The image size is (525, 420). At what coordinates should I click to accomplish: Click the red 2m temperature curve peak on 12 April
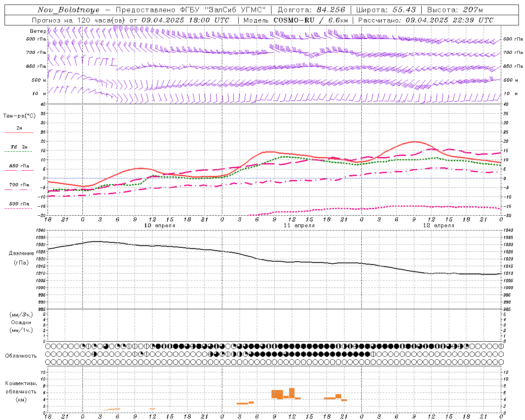414,142
